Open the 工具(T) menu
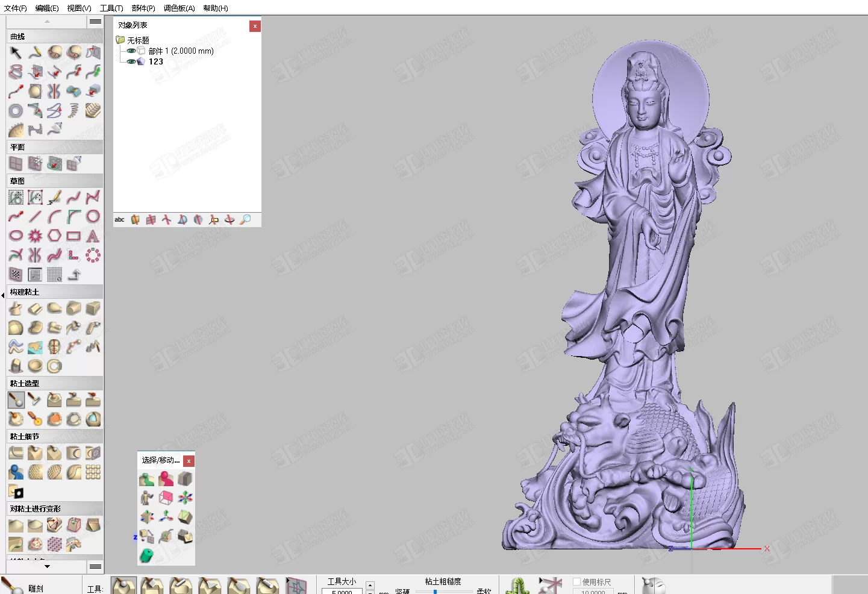This screenshot has height=594, width=868. pyautogui.click(x=111, y=8)
